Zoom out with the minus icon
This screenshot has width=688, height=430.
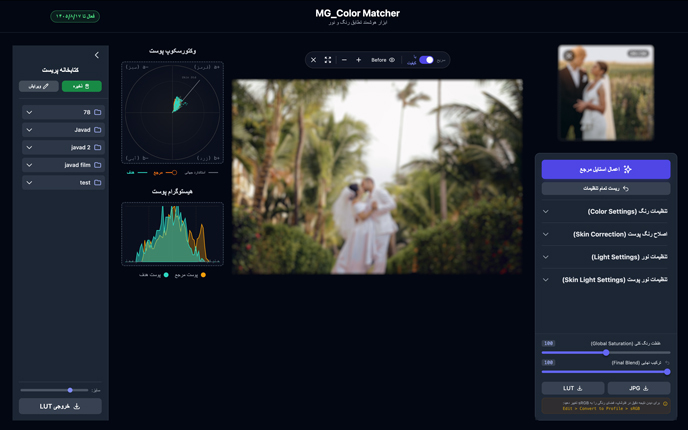tap(344, 60)
